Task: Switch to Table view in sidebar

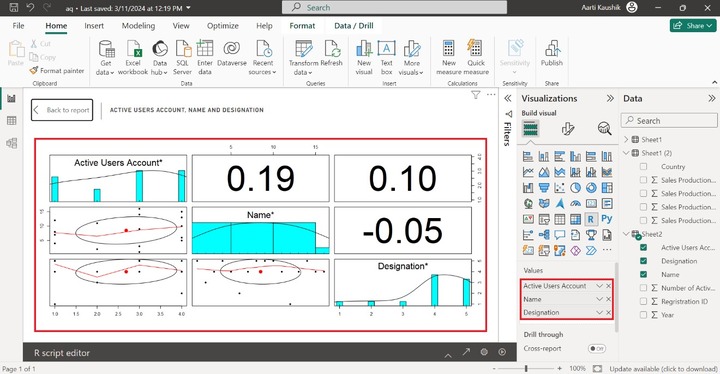Action: pyautogui.click(x=11, y=120)
